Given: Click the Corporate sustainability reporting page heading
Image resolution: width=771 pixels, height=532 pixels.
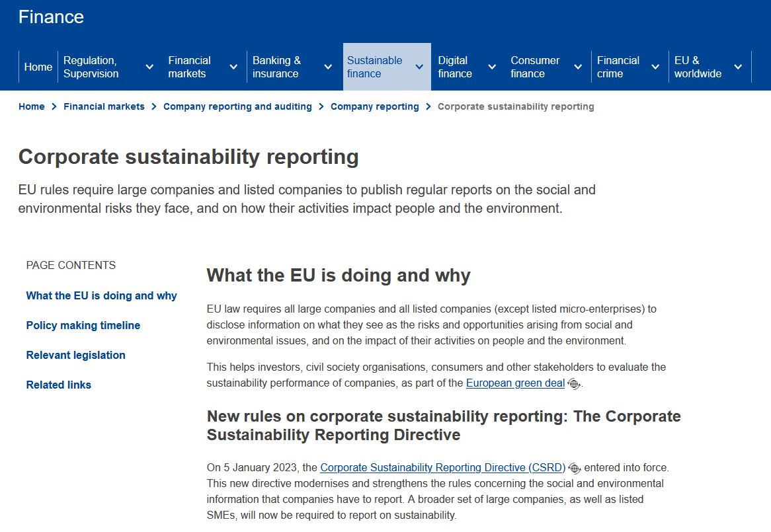Looking at the screenshot, I should coord(188,157).
